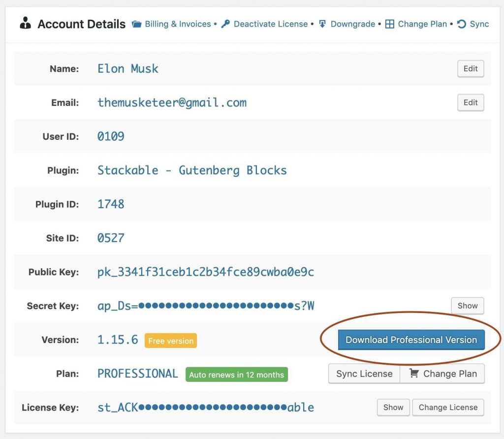Click the Plugin ID label
Screen dimensions: 504x439
(x=57, y=204)
